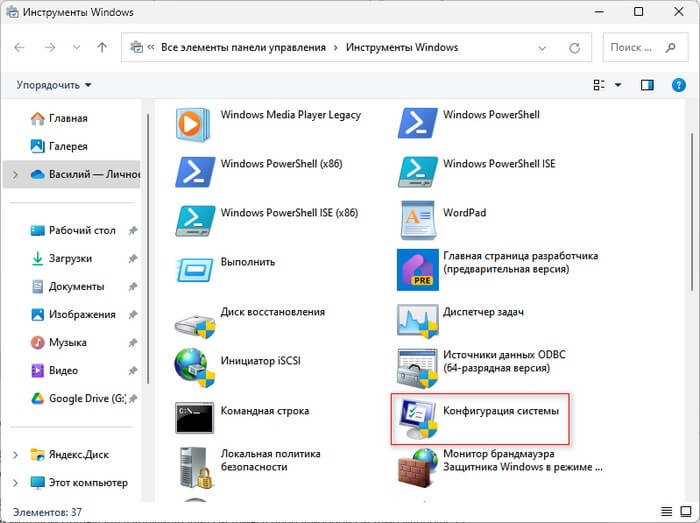Viewport: 700px width, 523px height.
Task: Expand the Этот компьютер tree node
Action: point(15,483)
